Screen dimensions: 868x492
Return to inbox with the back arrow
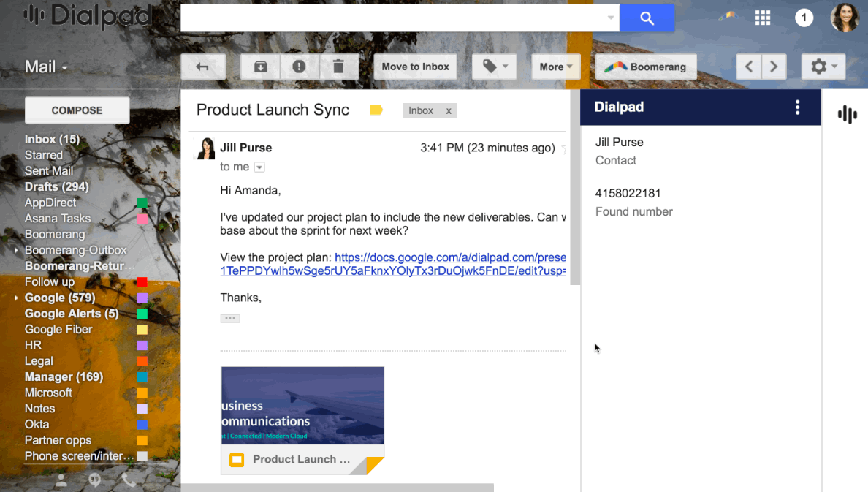click(203, 67)
